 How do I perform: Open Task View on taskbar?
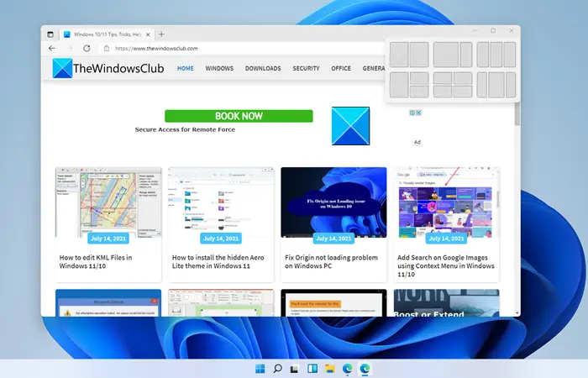coord(295,369)
